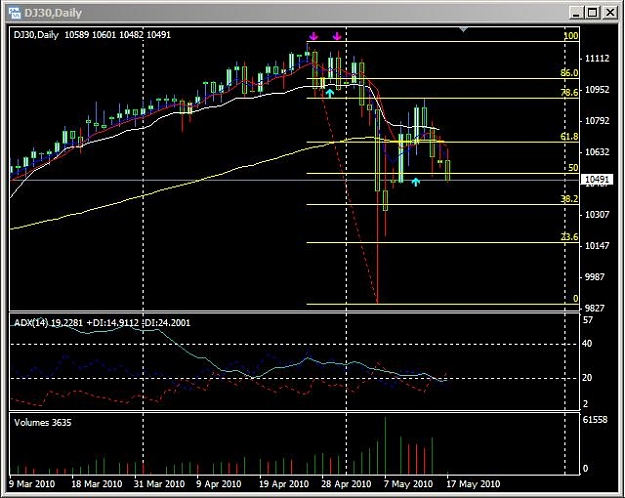Click the 19 Apr 2010 date label
This screenshot has width=625, height=498.
pos(284,484)
